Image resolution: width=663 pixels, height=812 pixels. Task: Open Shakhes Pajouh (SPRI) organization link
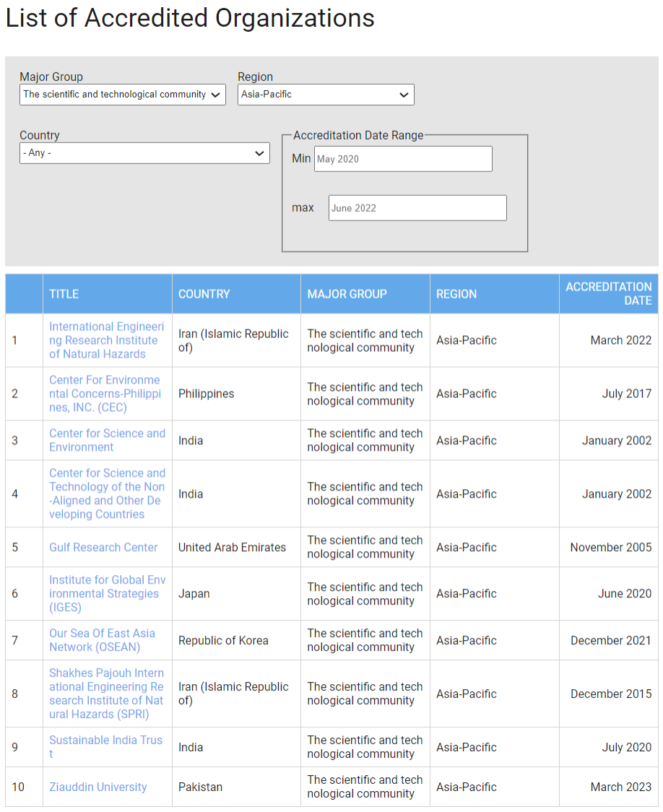pyautogui.click(x=106, y=694)
